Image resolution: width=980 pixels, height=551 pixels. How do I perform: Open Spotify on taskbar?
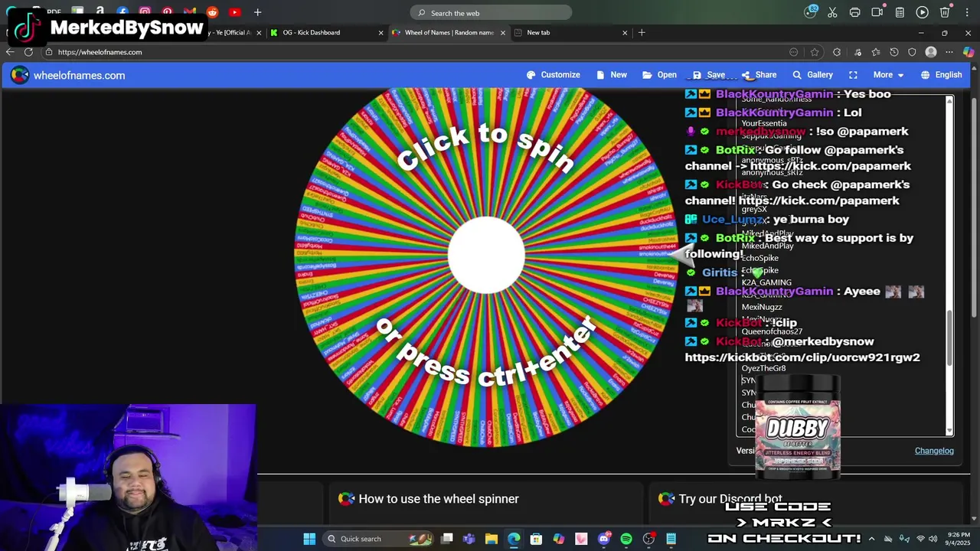click(626, 539)
